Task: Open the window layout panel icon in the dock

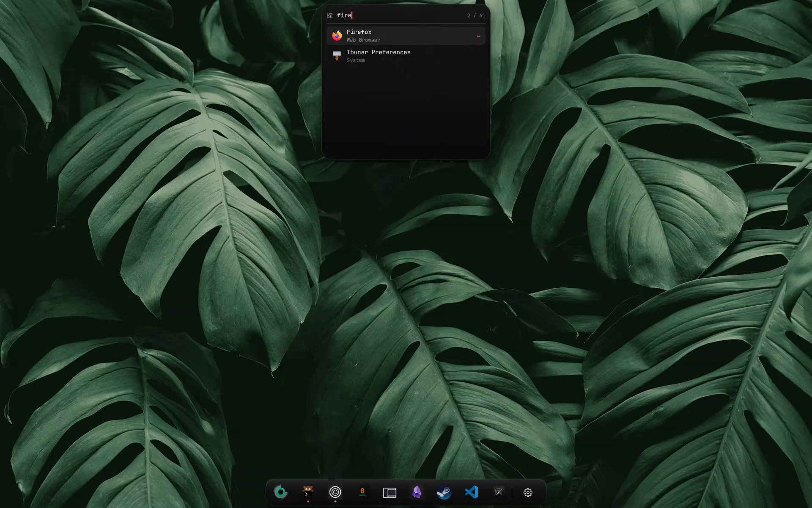Action: 390,492
